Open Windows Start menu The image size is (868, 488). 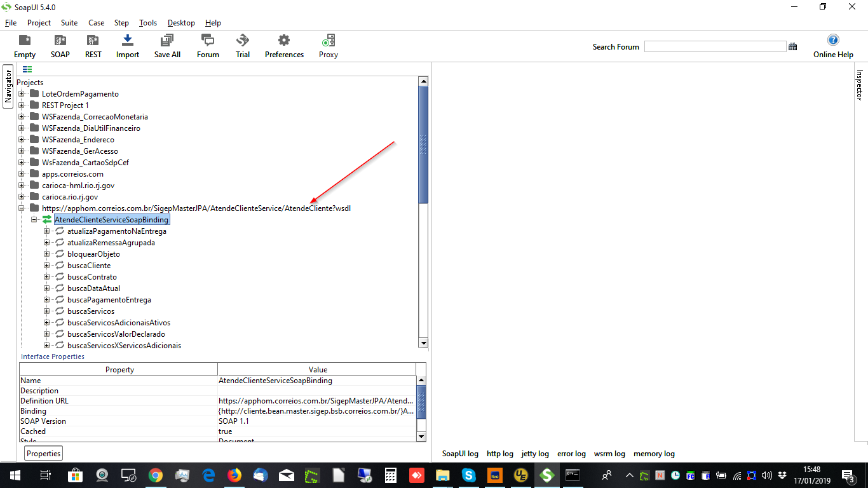(x=15, y=475)
